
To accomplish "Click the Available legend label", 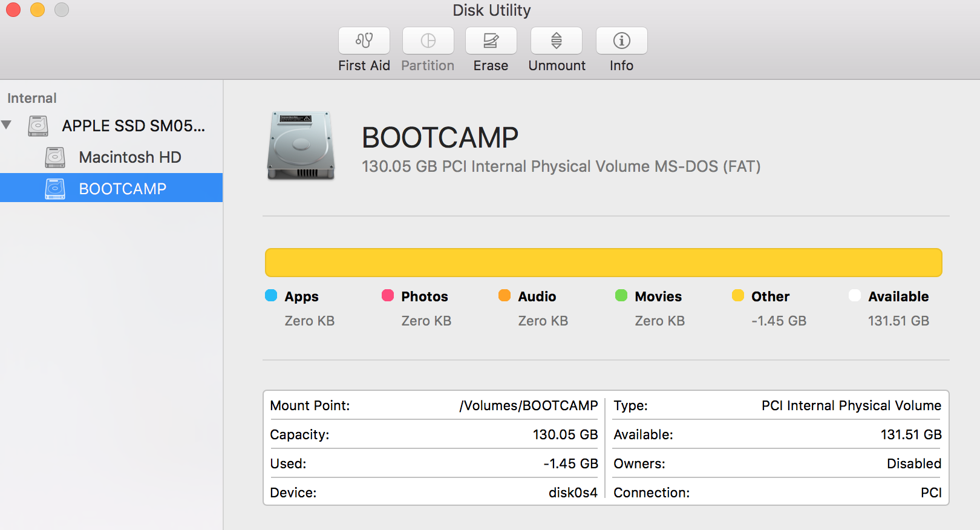I will click(898, 296).
